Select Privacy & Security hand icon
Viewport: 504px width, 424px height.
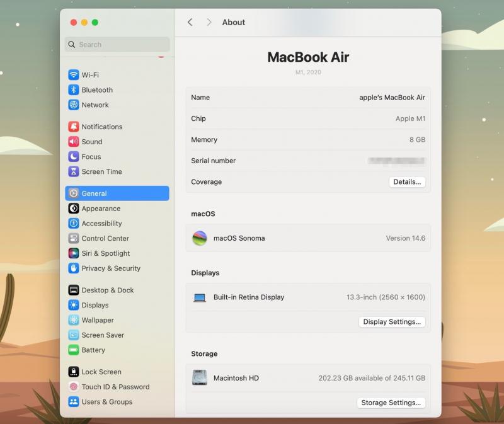click(73, 268)
